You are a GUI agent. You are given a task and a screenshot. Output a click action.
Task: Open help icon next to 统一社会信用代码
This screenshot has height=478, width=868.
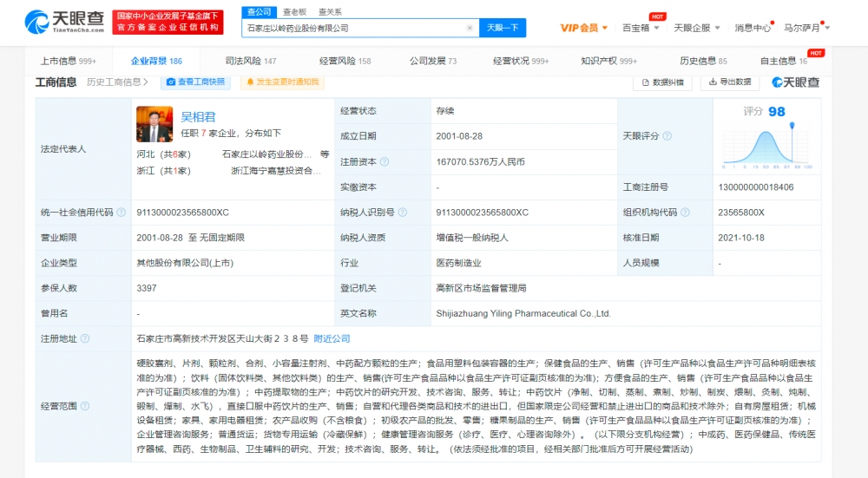point(122,213)
